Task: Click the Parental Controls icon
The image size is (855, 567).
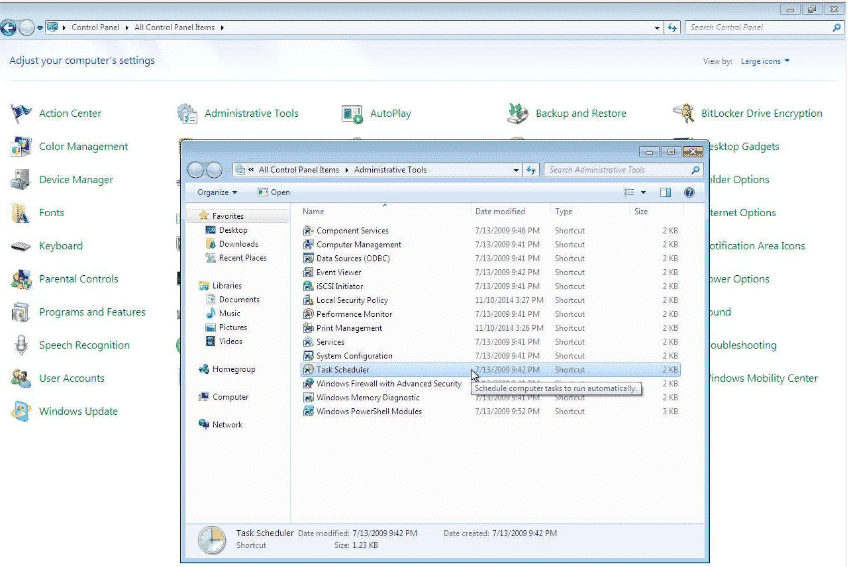Action: (x=21, y=279)
